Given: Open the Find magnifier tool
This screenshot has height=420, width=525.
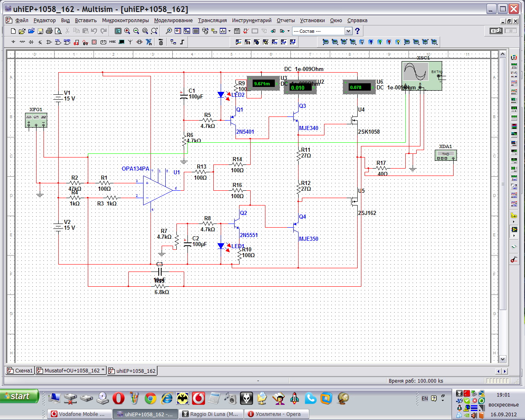Looking at the screenshot, I should 169,31.
